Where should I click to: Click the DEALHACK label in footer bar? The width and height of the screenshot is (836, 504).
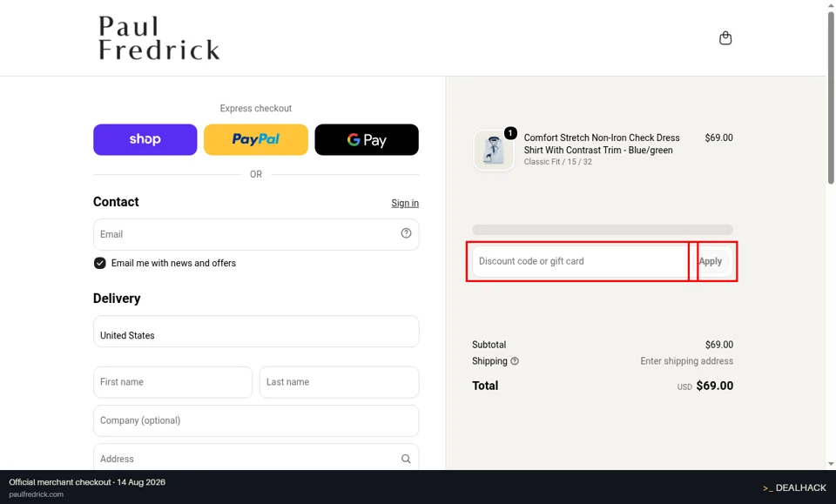pos(794,487)
